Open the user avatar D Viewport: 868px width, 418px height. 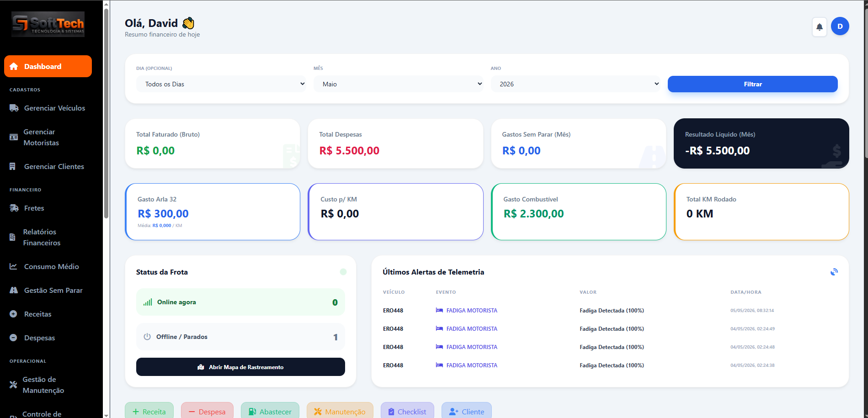click(x=840, y=26)
